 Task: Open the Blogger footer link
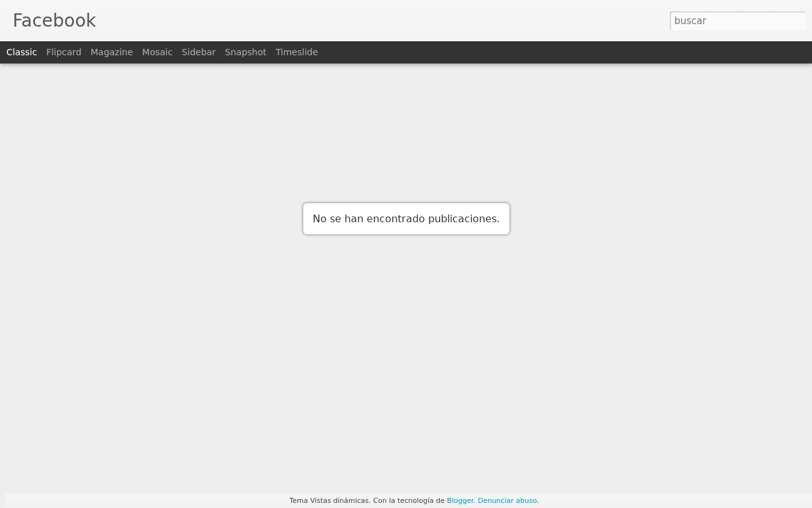click(460, 500)
